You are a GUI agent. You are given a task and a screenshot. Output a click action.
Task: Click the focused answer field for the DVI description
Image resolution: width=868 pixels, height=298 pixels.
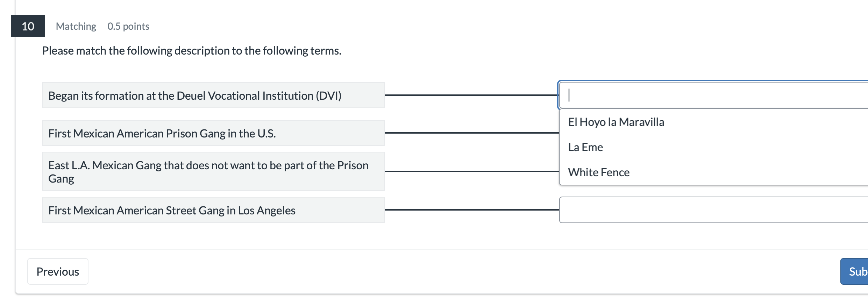tap(713, 95)
